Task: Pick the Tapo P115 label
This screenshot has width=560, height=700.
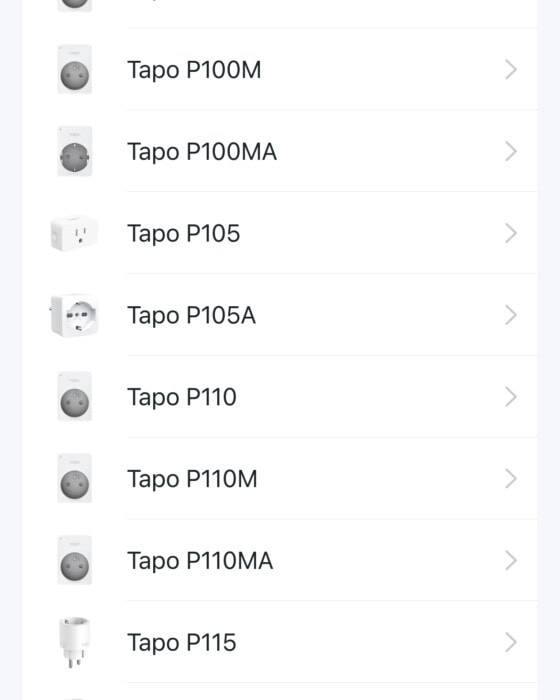Action: tap(182, 642)
